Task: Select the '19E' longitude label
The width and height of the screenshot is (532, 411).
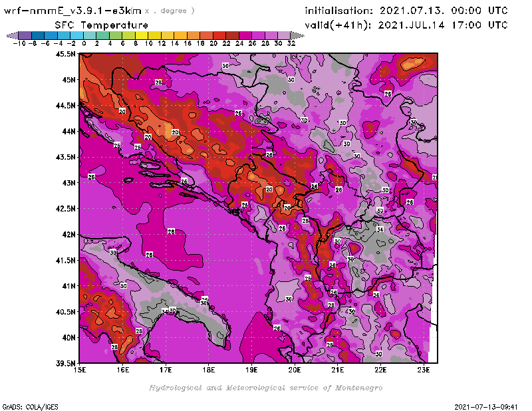Action: [x=251, y=370]
